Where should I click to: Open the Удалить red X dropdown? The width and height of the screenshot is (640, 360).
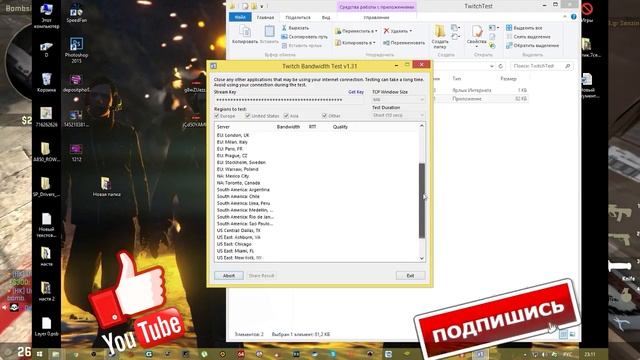(x=398, y=31)
